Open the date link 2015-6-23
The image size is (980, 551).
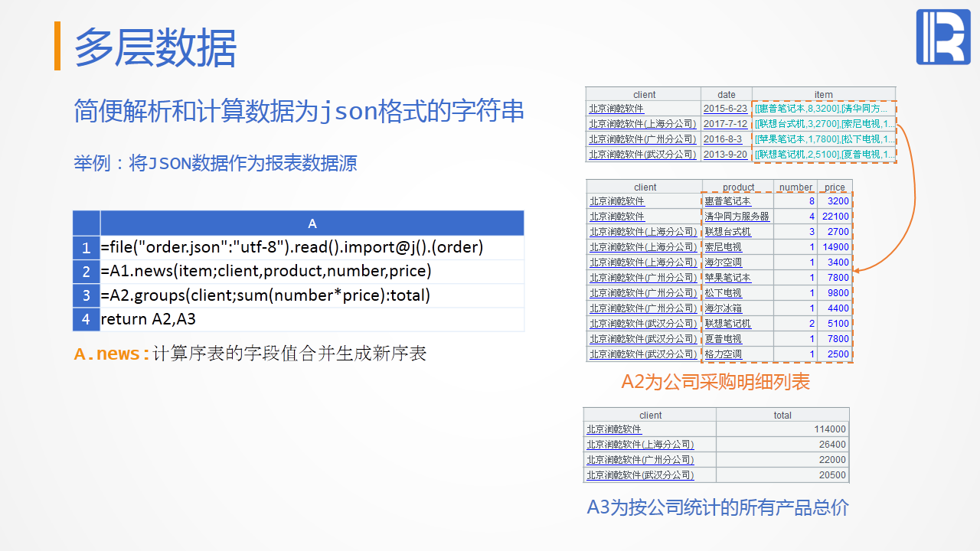[725, 109]
